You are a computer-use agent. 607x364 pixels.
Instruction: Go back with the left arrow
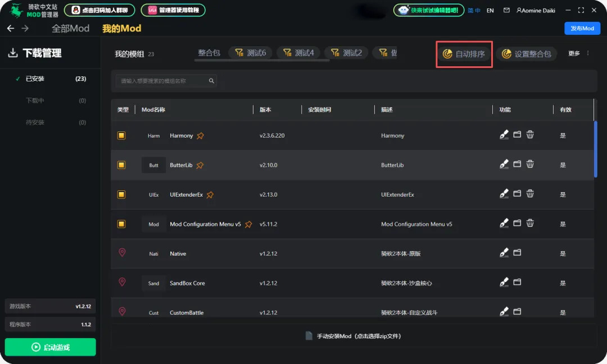11,29
